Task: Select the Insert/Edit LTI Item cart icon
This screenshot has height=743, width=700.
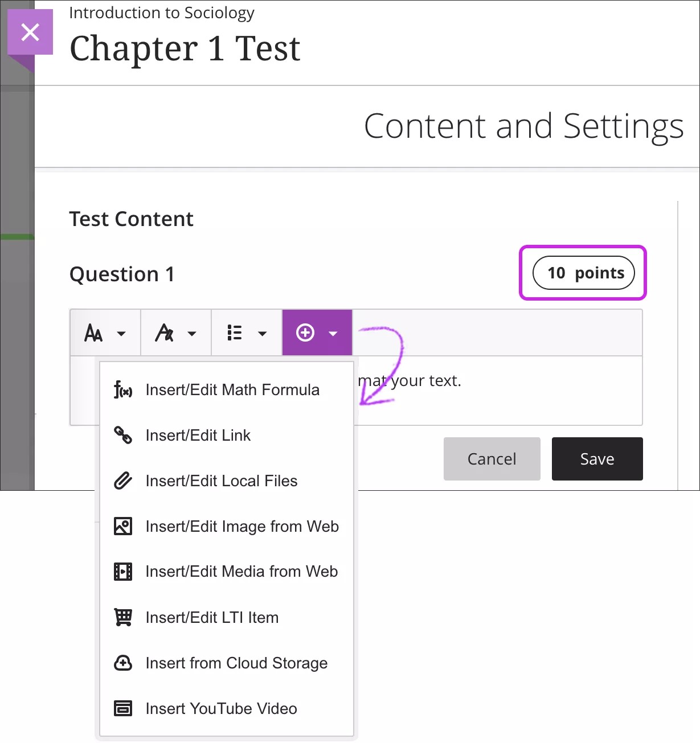Action: click(122, 617)
